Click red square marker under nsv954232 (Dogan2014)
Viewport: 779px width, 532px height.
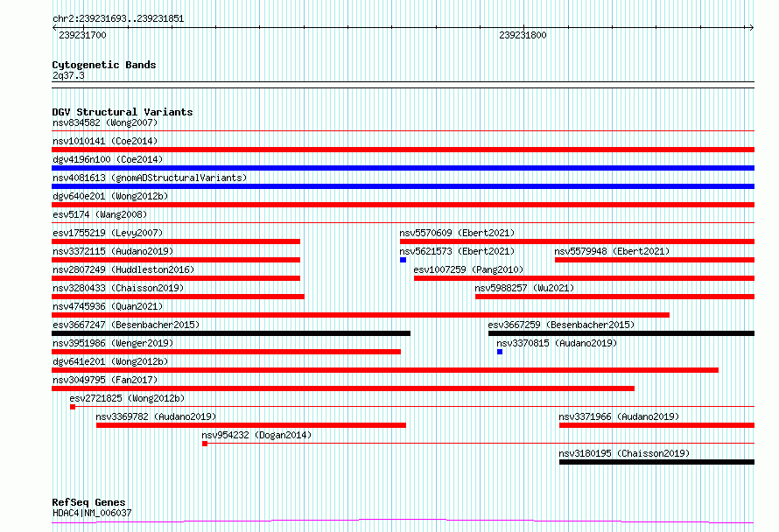205,444
